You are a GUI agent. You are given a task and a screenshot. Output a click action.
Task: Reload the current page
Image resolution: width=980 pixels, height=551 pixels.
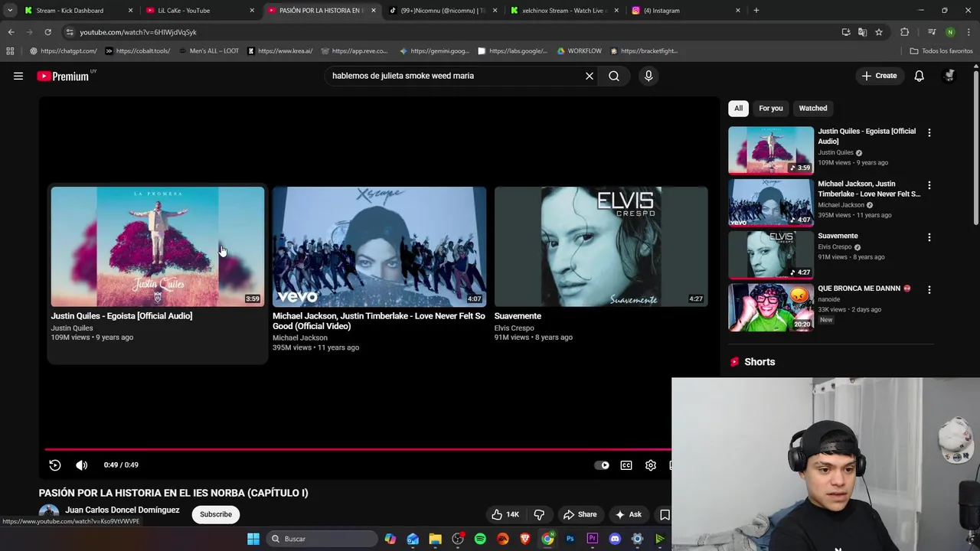click(x=47, y=32)
